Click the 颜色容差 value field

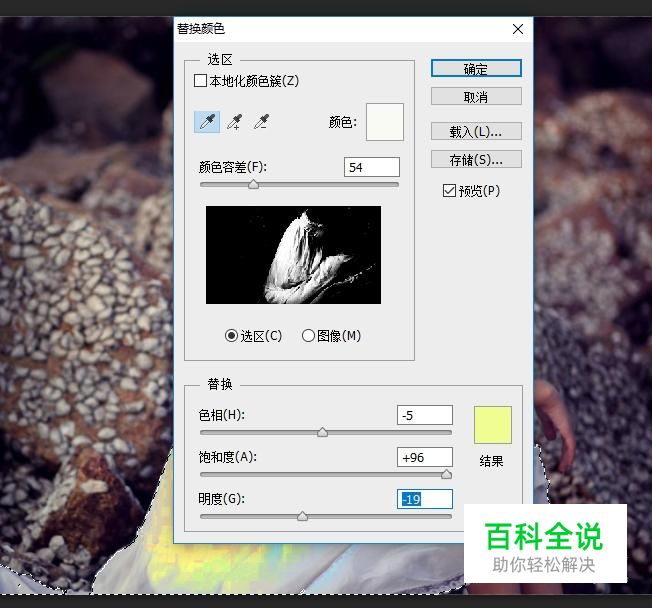click(x=372, y=167)
